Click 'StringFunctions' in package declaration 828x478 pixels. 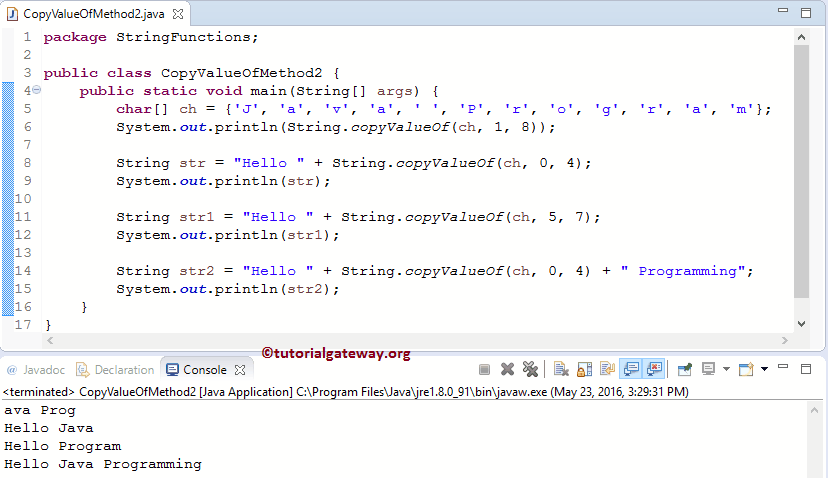183,38
